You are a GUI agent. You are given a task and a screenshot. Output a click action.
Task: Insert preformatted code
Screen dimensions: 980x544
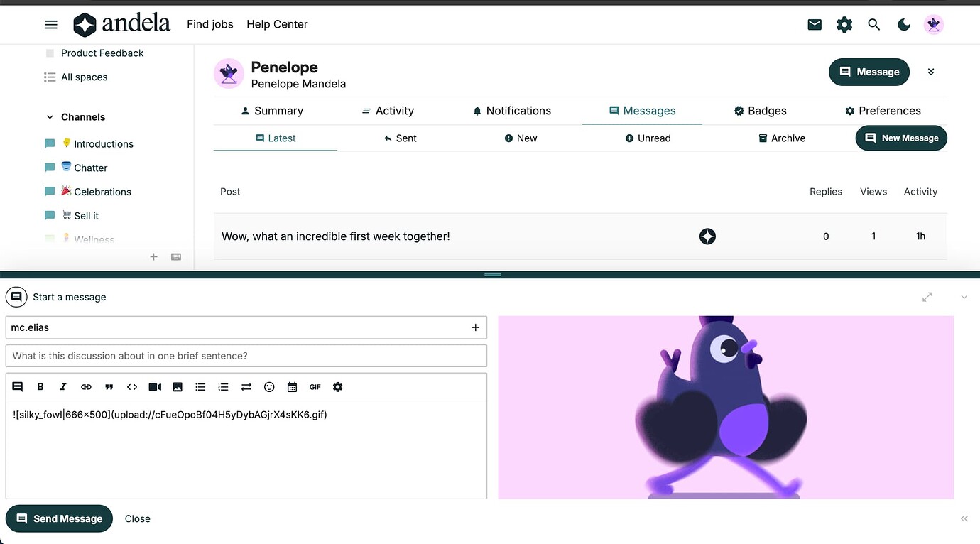[x=132, y=387]
